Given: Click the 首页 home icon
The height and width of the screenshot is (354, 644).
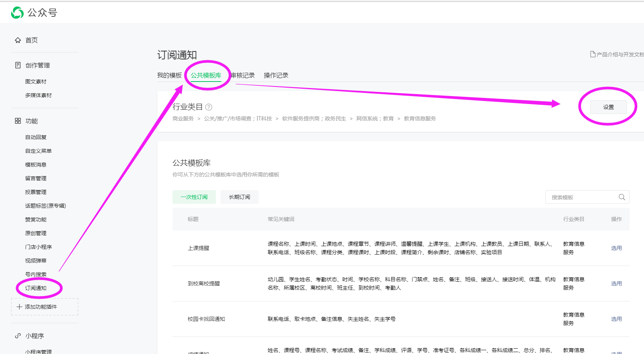Looking at the screenshot, I should coord(18,40).
